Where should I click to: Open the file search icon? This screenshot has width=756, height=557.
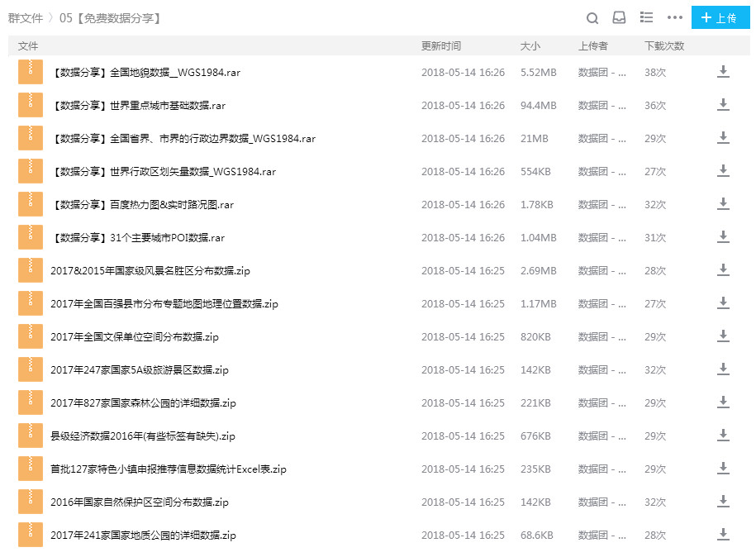pyautogui.click(x=592, y=18)
